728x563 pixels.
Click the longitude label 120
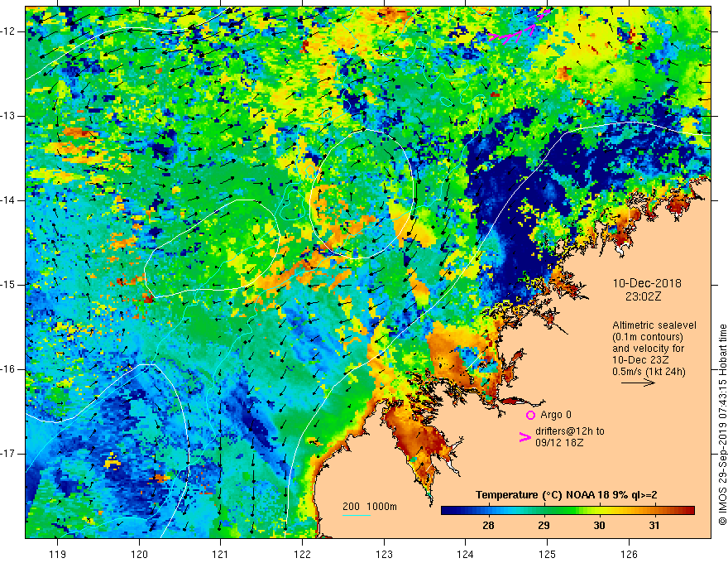coord(139,554)
